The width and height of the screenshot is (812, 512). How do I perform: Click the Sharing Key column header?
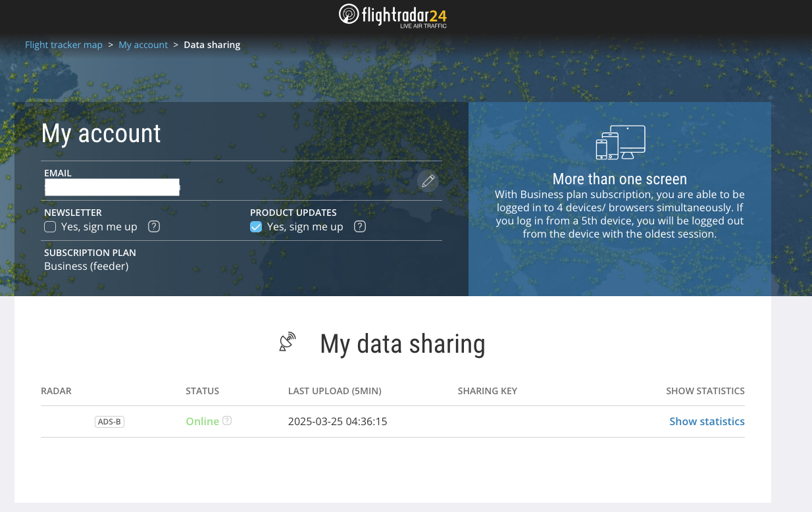click(x=487, y=391)
